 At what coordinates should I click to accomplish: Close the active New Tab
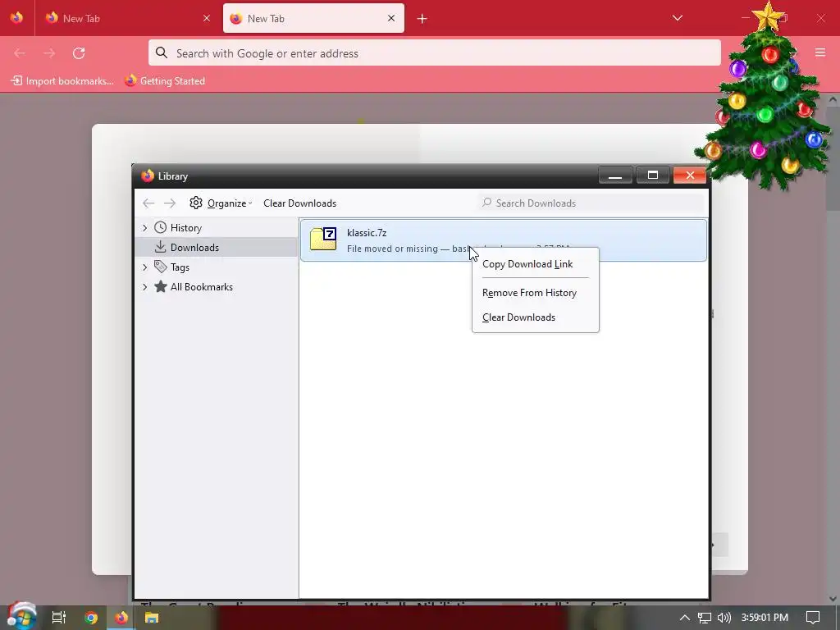(x=391, y=18)
